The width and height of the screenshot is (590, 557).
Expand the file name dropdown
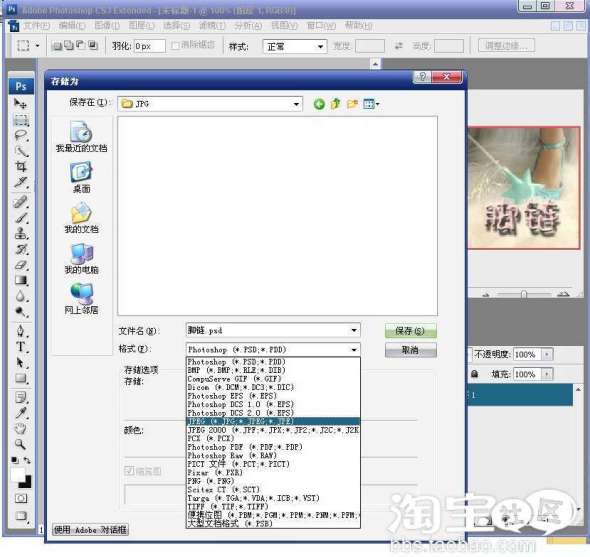pos(354,330)
